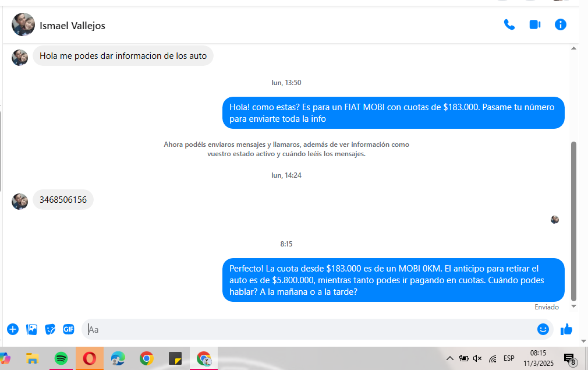The image size is (588, 370).
Task: Open emoji picker in message box
Action: coord(543,329)
